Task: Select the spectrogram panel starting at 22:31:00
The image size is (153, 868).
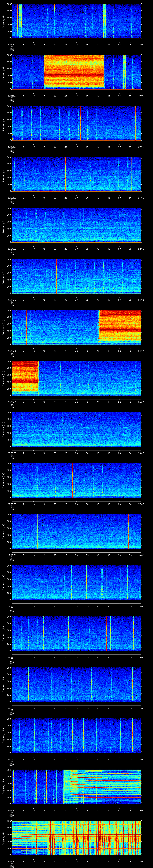Action: click(x=77, y=736)
